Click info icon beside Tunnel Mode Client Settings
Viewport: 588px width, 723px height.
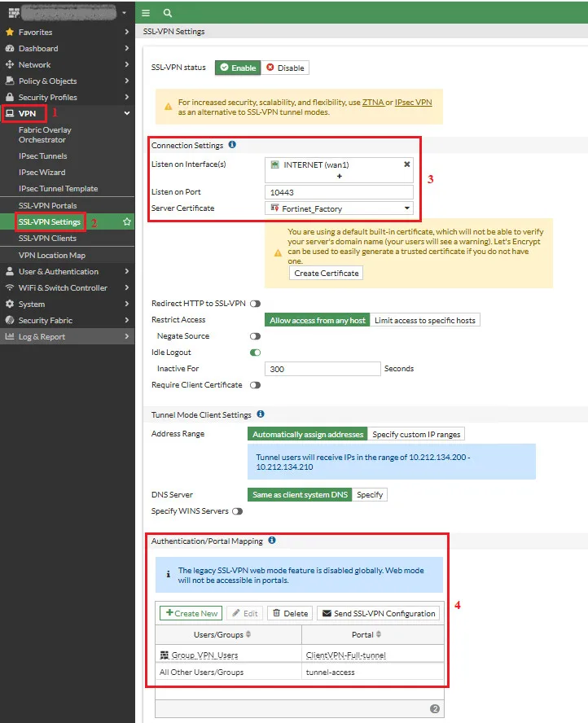261,414
